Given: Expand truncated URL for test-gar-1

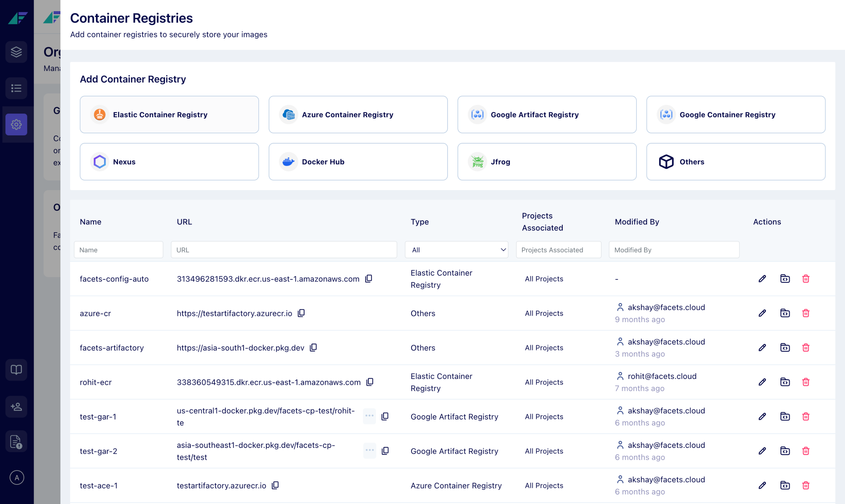Looking at the screenshot, I should 369,416.
